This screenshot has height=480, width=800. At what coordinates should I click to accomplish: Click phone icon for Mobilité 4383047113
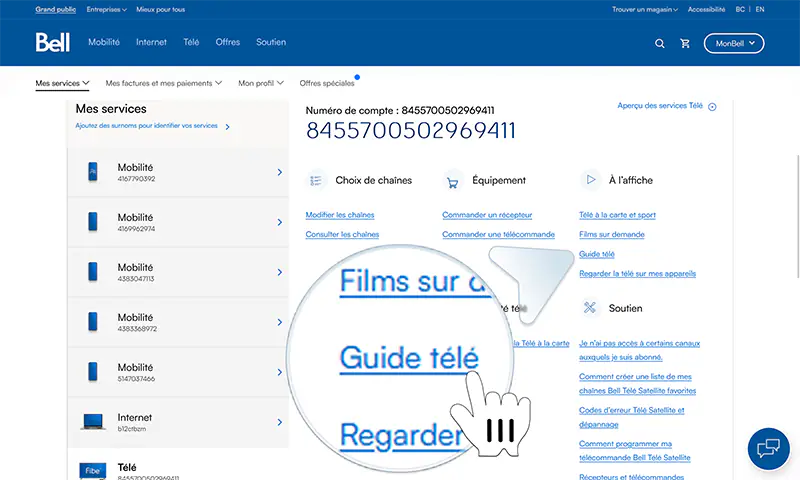click(x=93, y=272)
